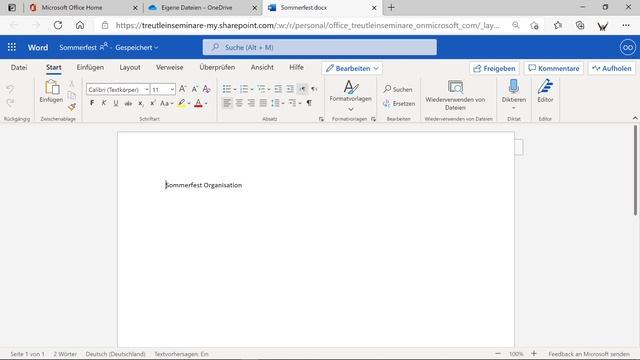Open Bearbeiten mode dropdown
640x360 pixels.
click(x=352, y=69)
